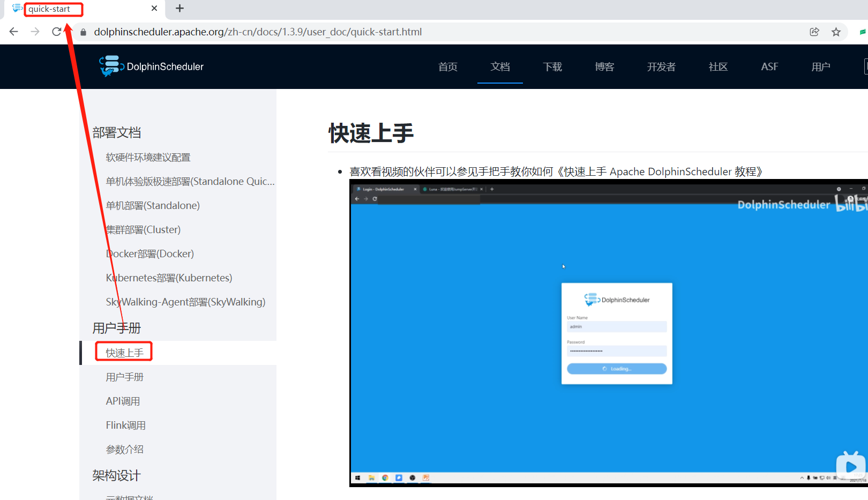Click the address bar URL
868x500 pixels.
pos(258,32)
